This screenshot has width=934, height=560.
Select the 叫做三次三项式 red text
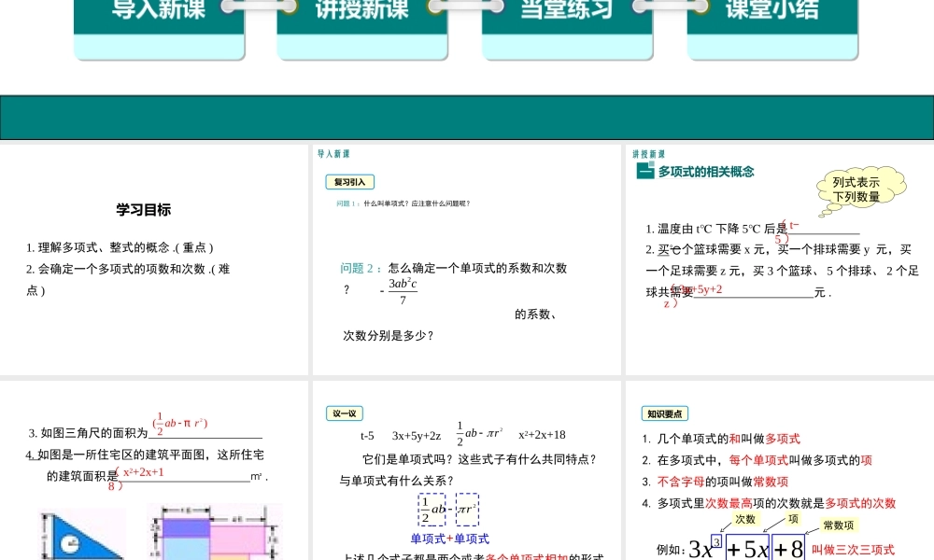(853, 550)
